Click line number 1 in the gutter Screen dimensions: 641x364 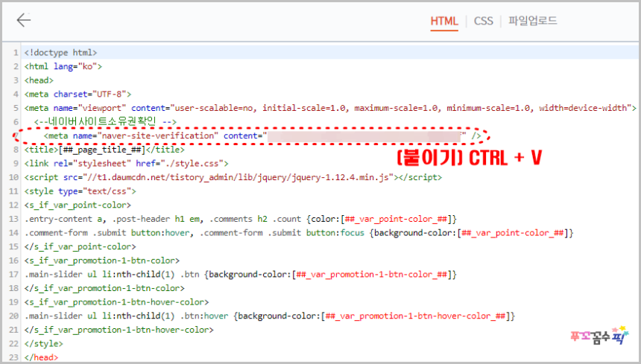tap(16, 53)
